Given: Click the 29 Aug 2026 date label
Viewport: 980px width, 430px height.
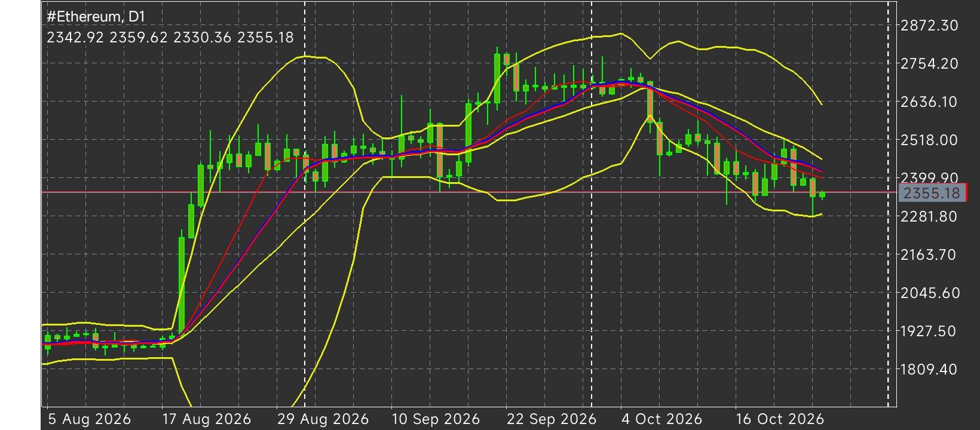Looking at the screenshot, I should point(323,419).
